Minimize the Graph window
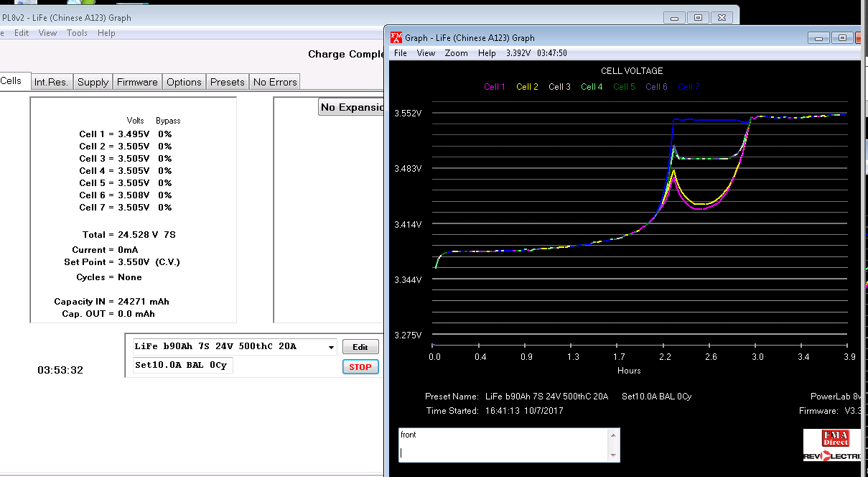 (818, 37)
